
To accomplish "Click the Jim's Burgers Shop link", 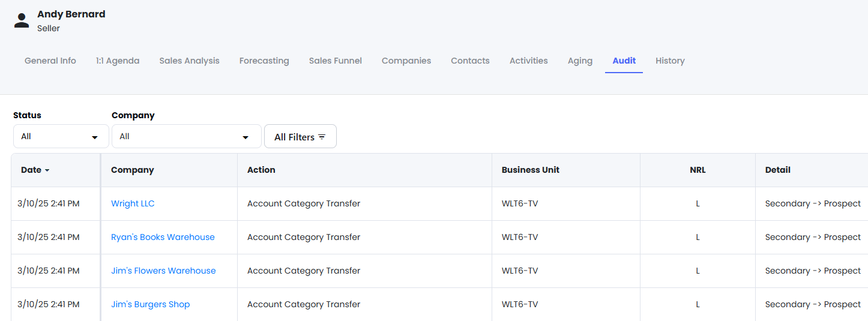I will coord(150,304).
